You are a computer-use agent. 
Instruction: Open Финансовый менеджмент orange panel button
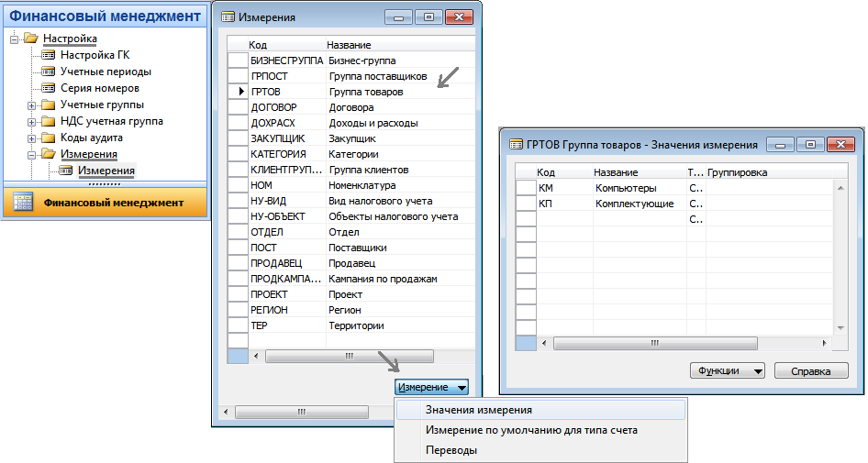[106, 202]
